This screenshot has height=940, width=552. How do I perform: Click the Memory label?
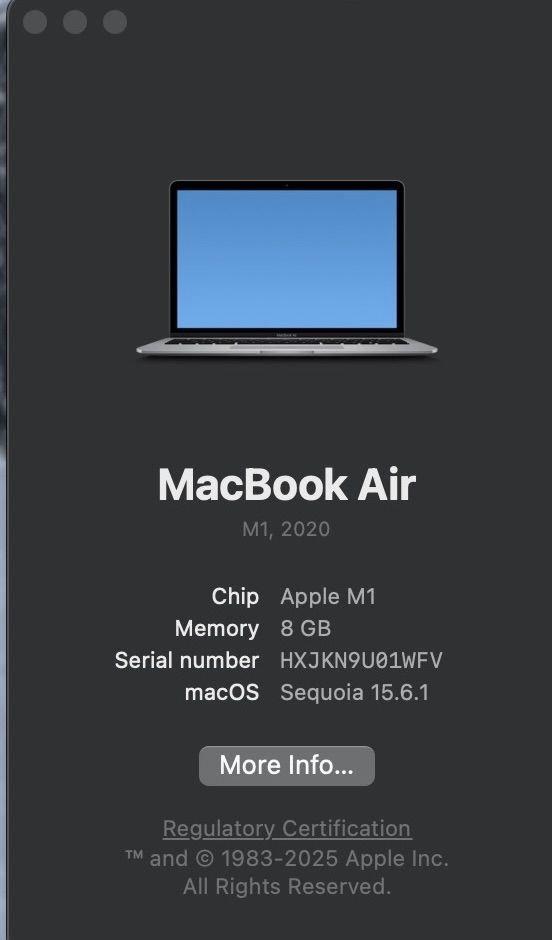click(x=217, y=629)
